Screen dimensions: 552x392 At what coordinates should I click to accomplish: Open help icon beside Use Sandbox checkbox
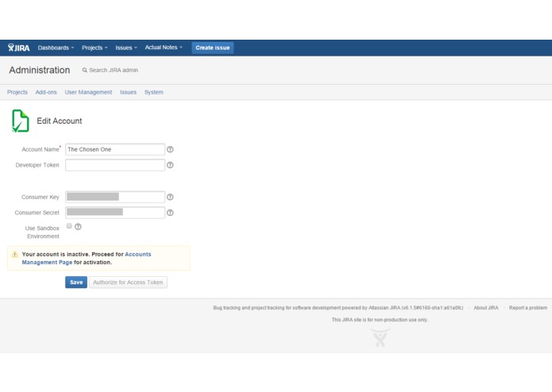(78, 227)
